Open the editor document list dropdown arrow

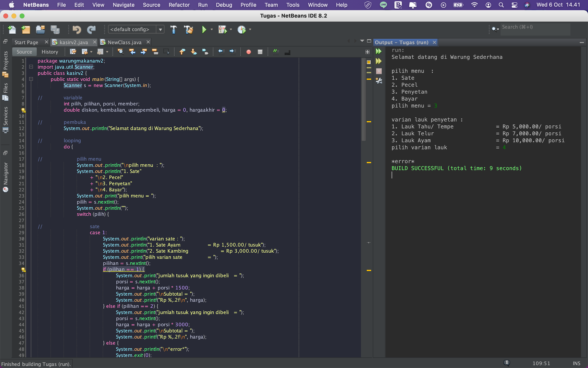pyautogui.click(x=362, y=41)
